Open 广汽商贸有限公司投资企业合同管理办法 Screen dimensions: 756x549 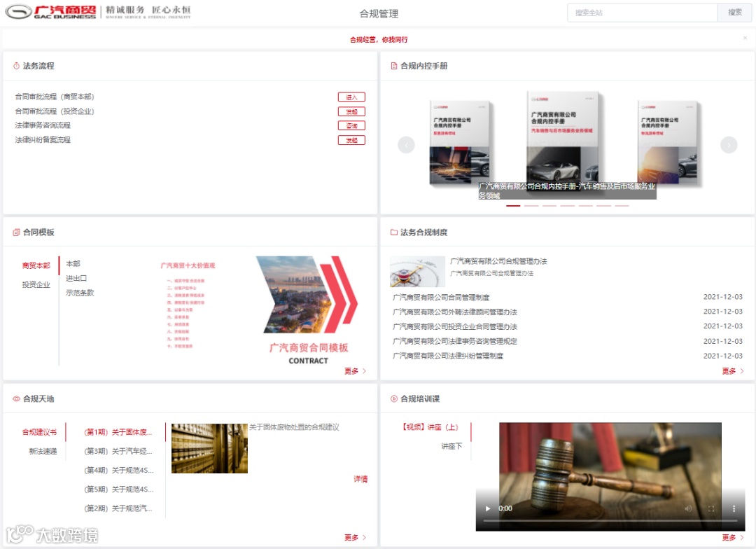tap(455, 326)
